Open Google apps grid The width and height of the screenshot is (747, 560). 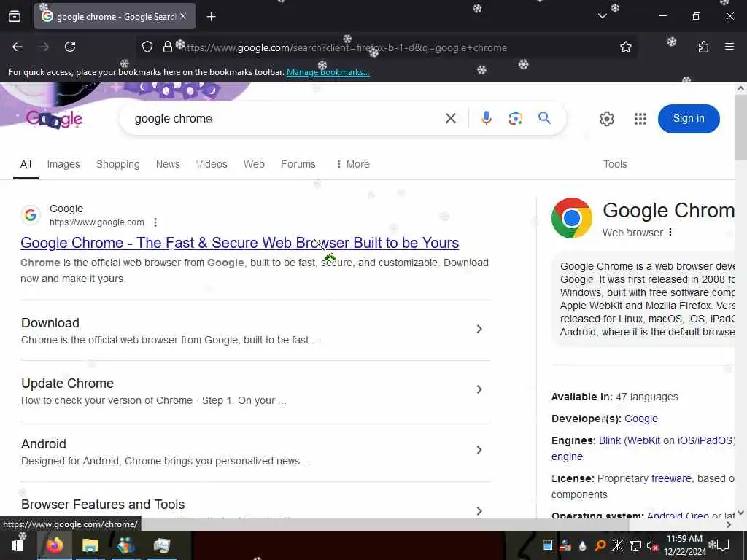[640, 119]
